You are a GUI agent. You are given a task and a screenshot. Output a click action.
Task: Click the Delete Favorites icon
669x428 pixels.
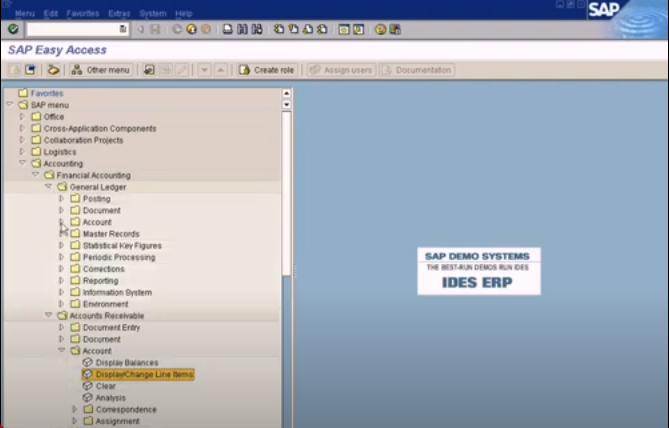pos(165,70)
